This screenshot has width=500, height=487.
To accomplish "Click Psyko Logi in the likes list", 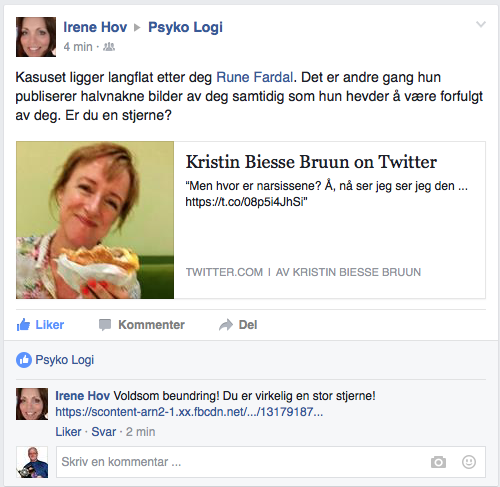I will click(x=65, y=360).
